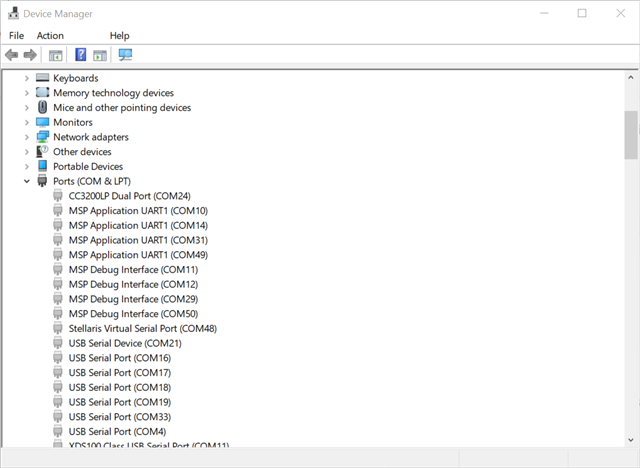Maximize the Device Manager window
The image size is (640, 468).
tap(582, 13)
